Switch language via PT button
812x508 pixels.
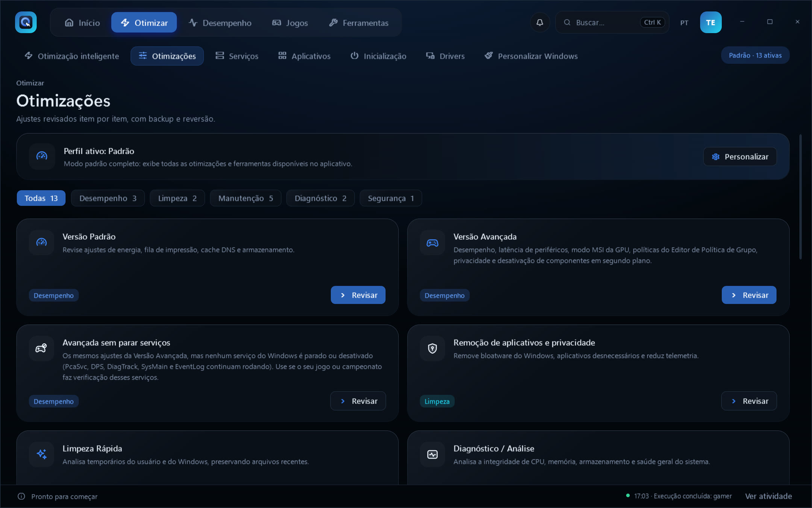pyautogui.click(x=684, y=23)
